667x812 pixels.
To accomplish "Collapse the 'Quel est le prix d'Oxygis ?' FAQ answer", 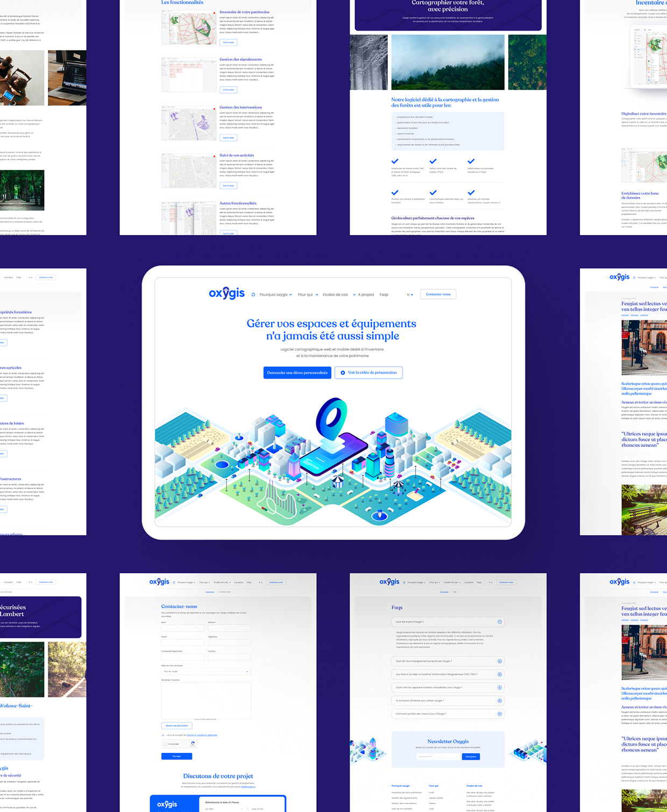I will click(500, 622).
